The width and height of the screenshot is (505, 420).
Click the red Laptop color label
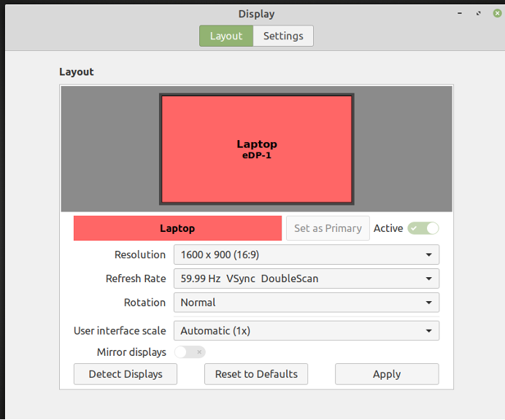coord(177,228)
